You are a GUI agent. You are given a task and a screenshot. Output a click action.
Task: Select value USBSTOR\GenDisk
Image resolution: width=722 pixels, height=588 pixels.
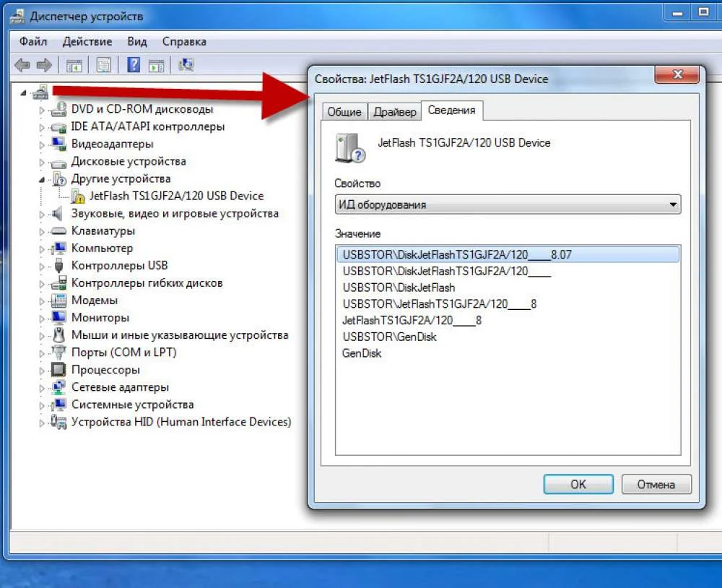click(390, 337)
